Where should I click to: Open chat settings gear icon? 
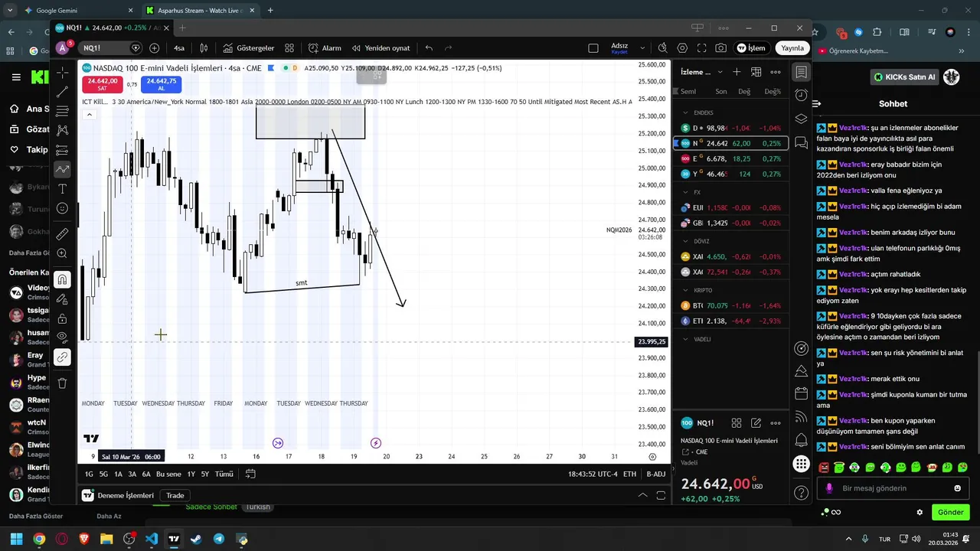pyautogui.click(x=920, y=512)
